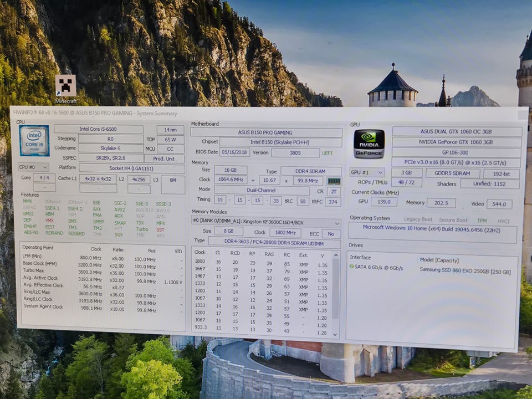Click the Microsoft Windows 10 Home OS field
The width and height of the screenshot is (532, 399).
click(433, 232)
